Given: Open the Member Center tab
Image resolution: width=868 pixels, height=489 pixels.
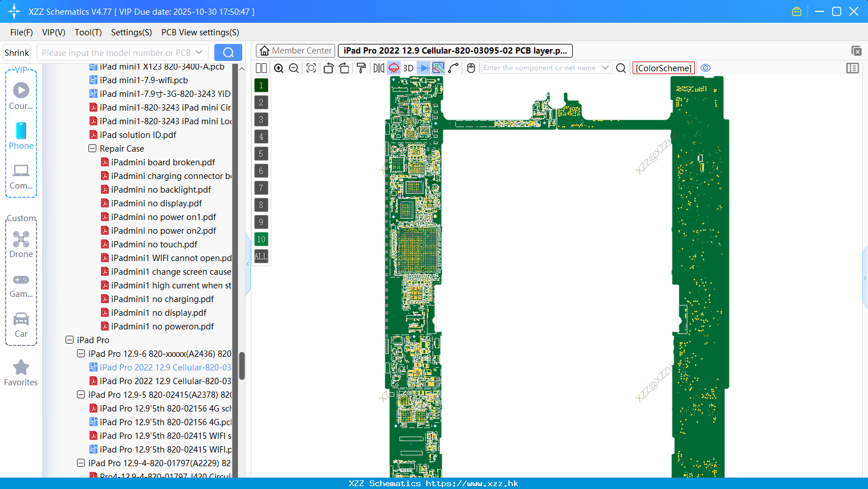Looking at the screenshot, I should point(296,51).
